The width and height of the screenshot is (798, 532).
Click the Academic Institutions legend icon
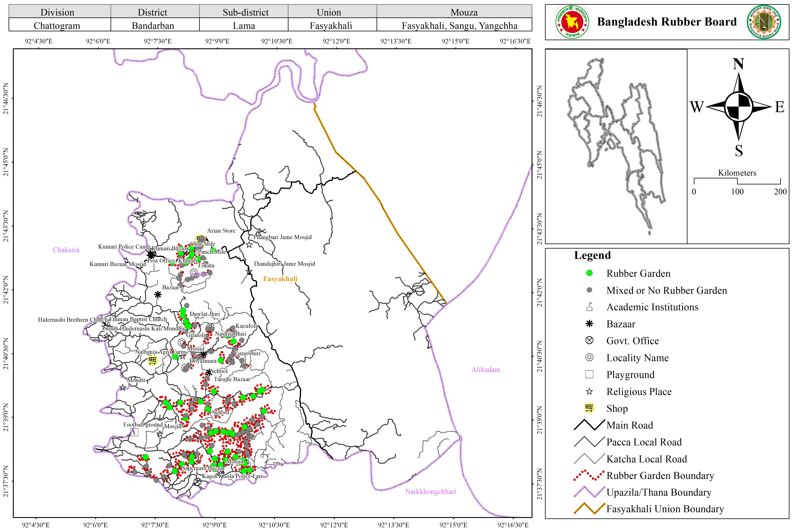pos(589,307)
